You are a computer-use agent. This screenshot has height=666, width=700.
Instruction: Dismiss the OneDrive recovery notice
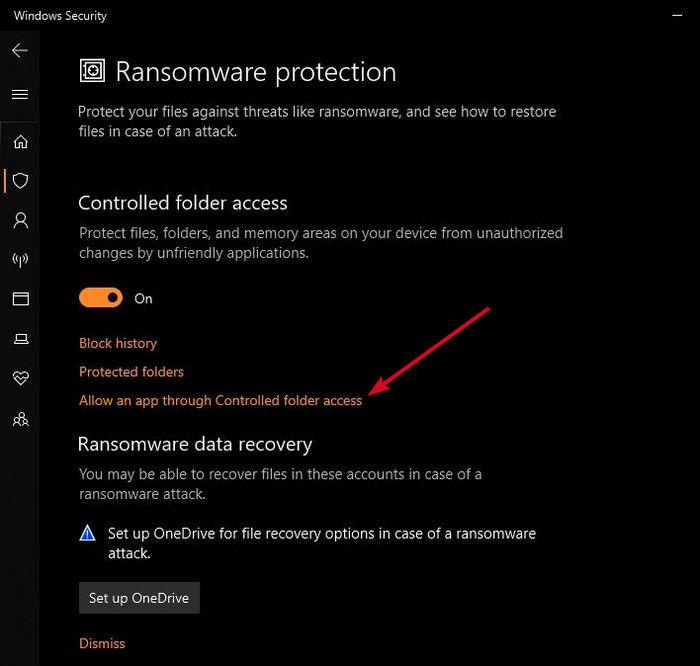point(102,643)
